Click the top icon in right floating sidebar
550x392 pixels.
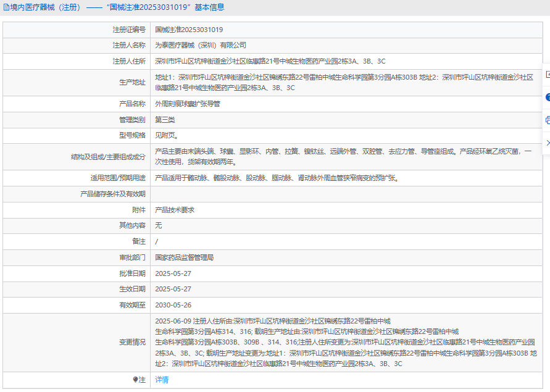[547, 74]
